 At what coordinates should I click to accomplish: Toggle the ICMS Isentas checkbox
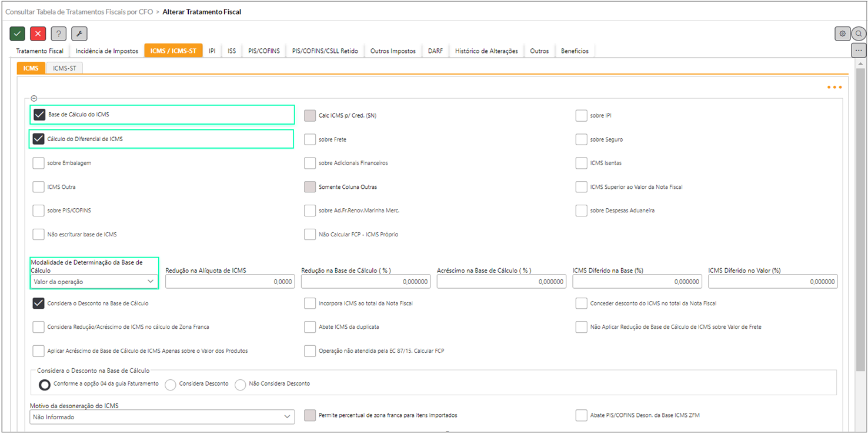point(581,163)
